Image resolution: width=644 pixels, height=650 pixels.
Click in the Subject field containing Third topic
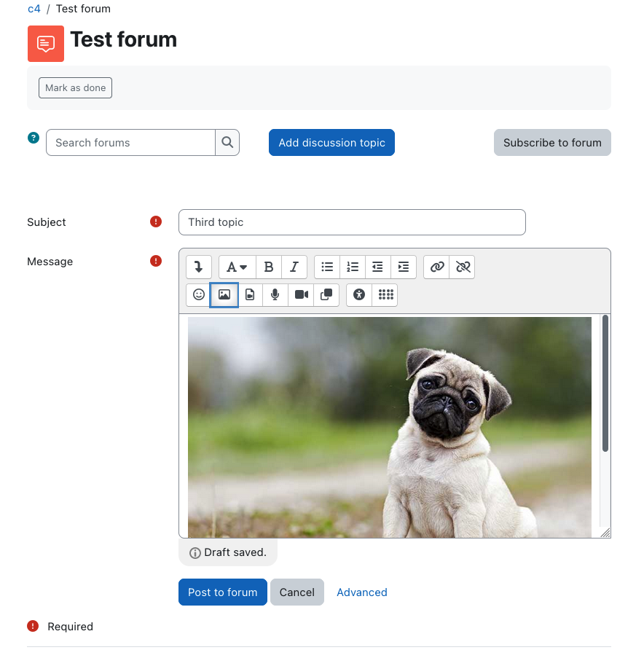point(352,222)
